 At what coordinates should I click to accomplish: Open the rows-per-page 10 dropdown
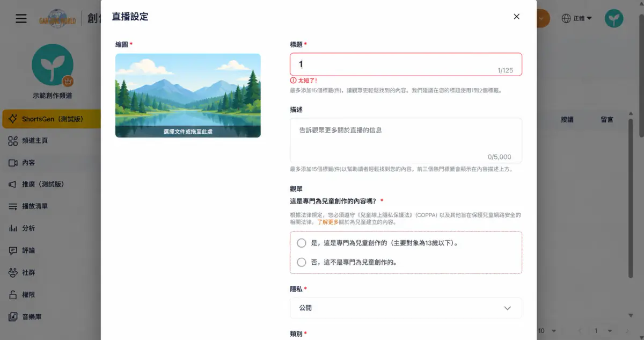click(547, 331)
